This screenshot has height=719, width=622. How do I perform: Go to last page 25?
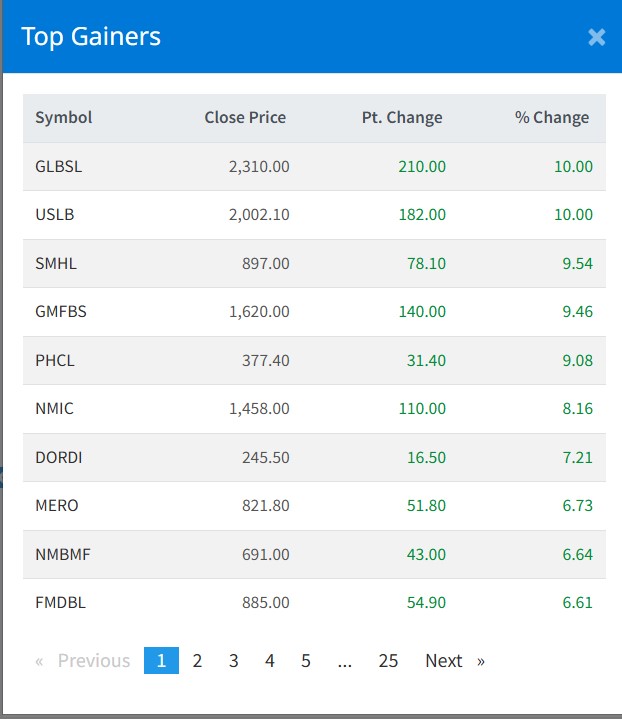point(388,661)
